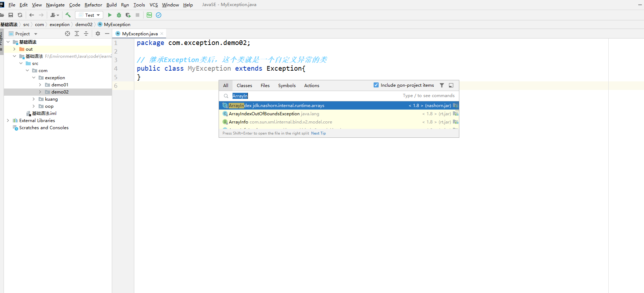
Task: Collapse all in Project panel
Action: point(86,34)
